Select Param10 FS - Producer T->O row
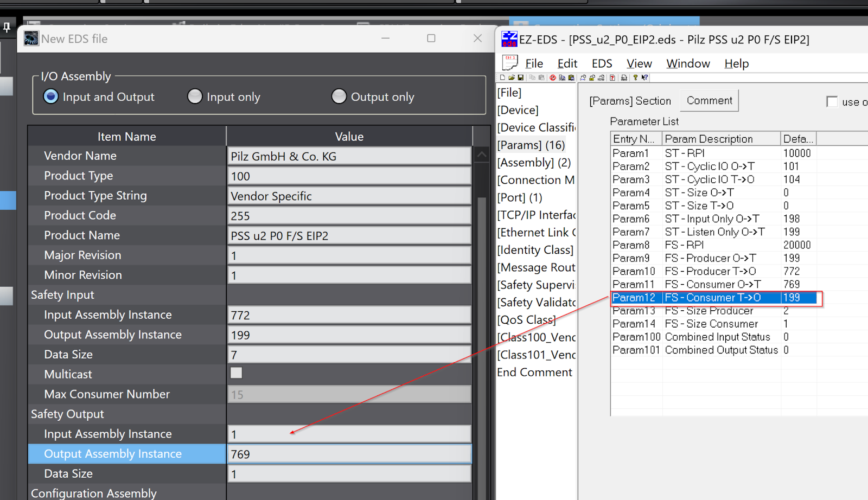This screenshot has height=500, width=868. pyautogui.click(x=713, y=271)
